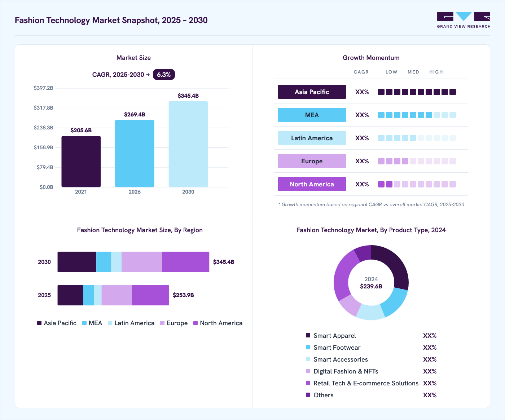Click the Europe pill in Growth Momentum

click(312, 161)
